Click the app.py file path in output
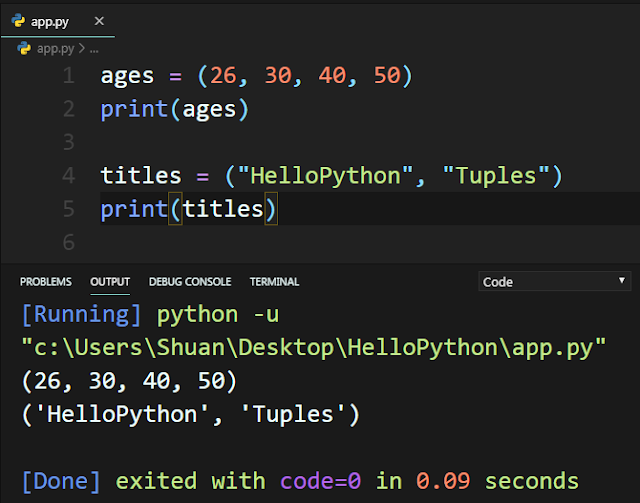 point(313,348)
